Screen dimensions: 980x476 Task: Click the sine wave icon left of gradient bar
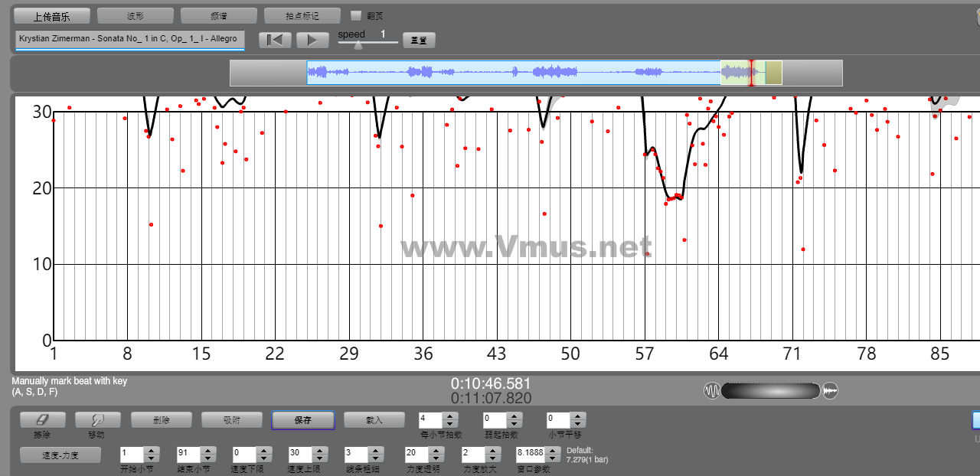tap(712, 391)
